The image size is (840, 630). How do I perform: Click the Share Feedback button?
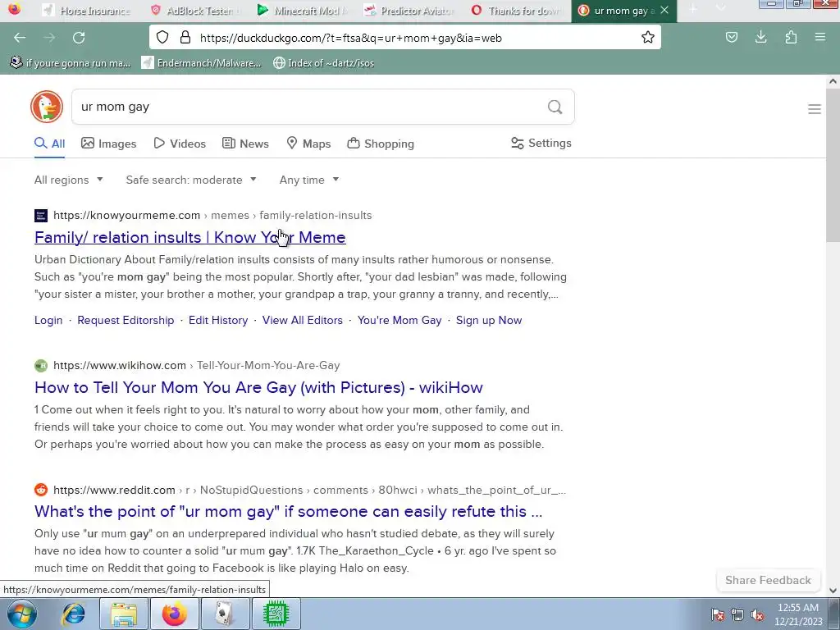768,580
